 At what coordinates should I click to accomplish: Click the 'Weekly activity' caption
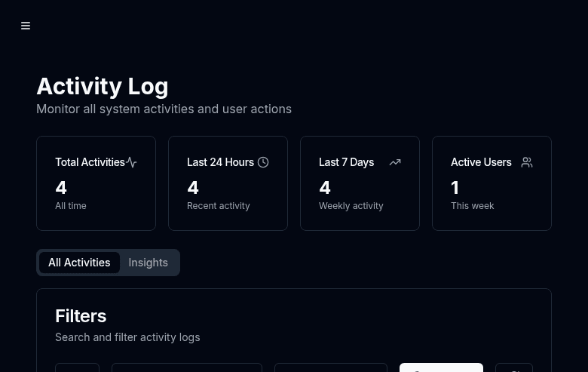[351, 206]
